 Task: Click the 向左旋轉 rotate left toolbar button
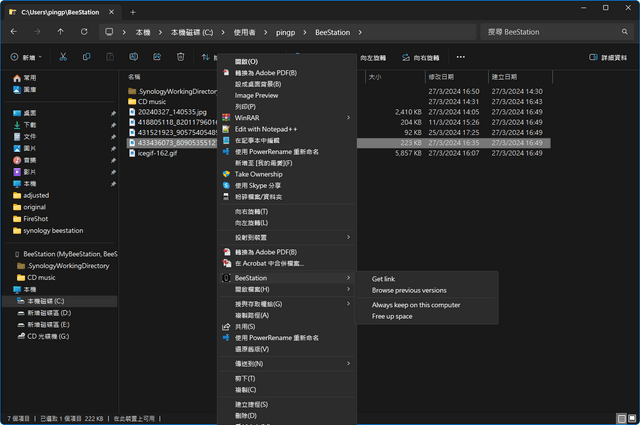pyautogui.click(x=373, y=58)
